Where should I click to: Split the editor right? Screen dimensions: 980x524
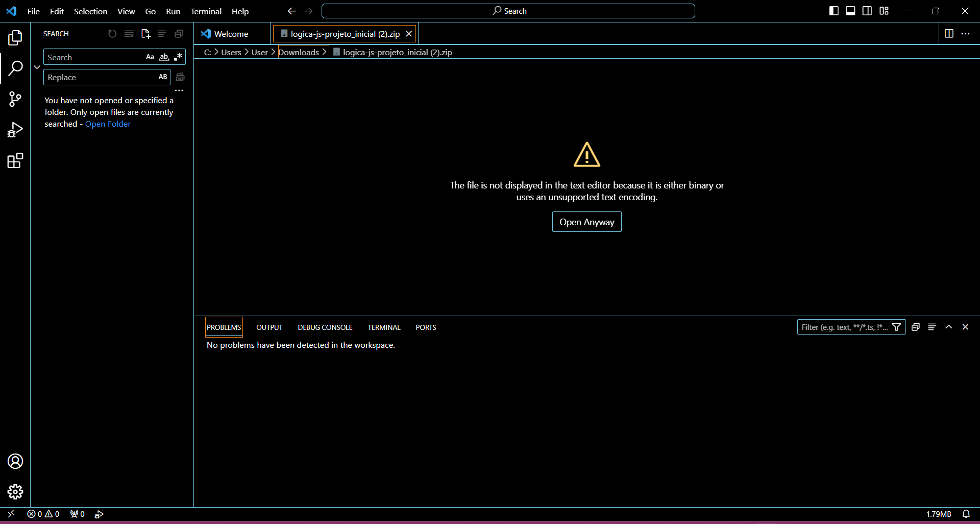[x=949, y=34]
